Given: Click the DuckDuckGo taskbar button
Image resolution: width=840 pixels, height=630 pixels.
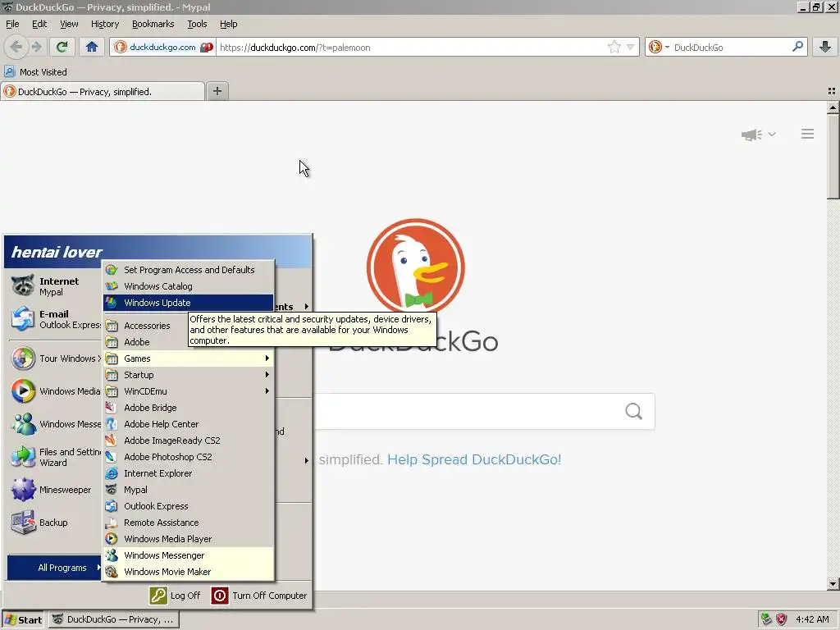Looking at the screenshot, I should tap(114, 620).
